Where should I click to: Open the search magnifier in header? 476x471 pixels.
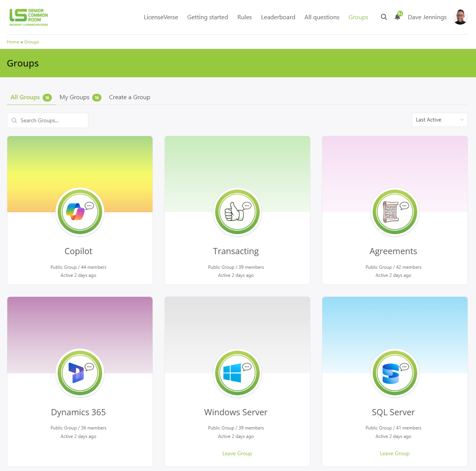click(384, 17)
